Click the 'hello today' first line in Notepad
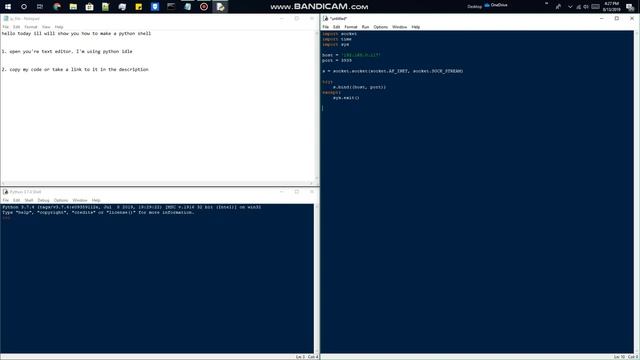This screenshot has width=640, height=360. pyautogui.click(x=76, y=33)
